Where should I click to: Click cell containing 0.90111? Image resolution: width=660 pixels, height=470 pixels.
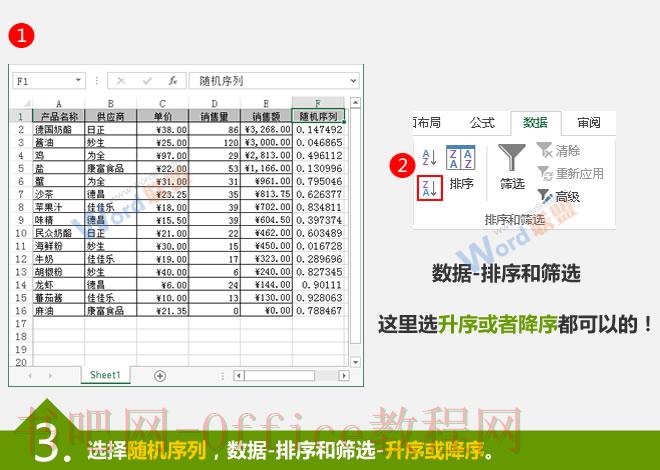[x=318, y=285]
